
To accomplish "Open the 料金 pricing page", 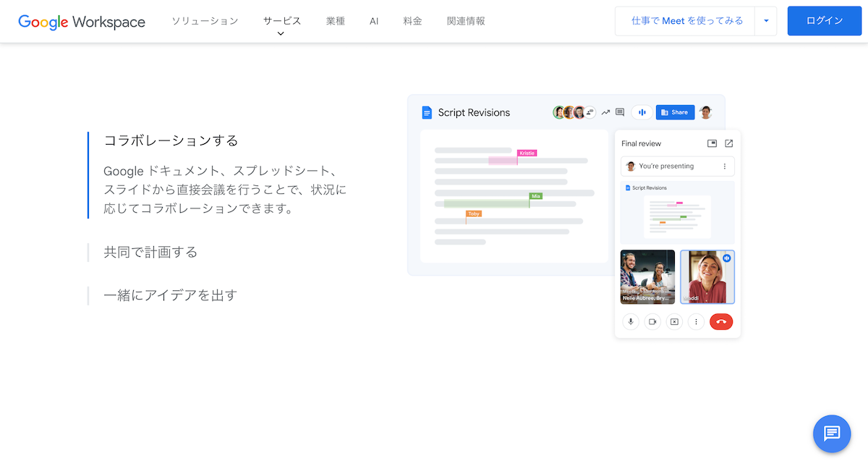I will [413, 21].
